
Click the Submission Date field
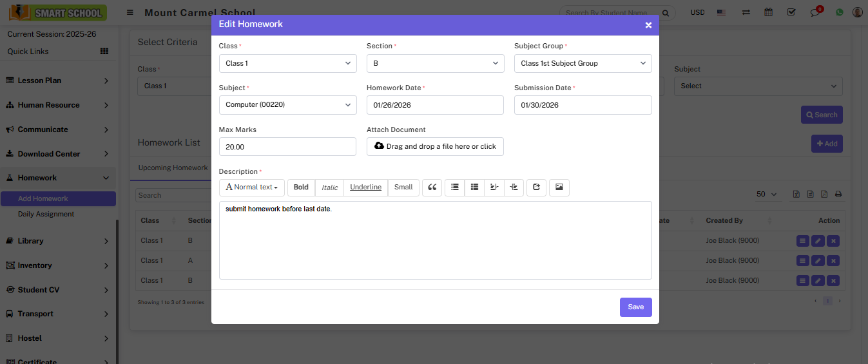tap(583, 105)
